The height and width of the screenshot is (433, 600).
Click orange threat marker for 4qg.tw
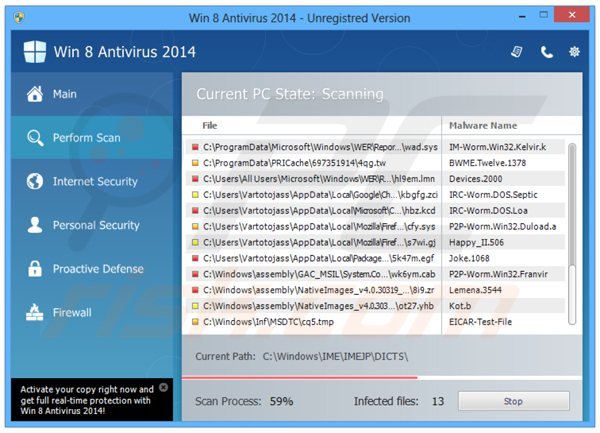point(195,163)
